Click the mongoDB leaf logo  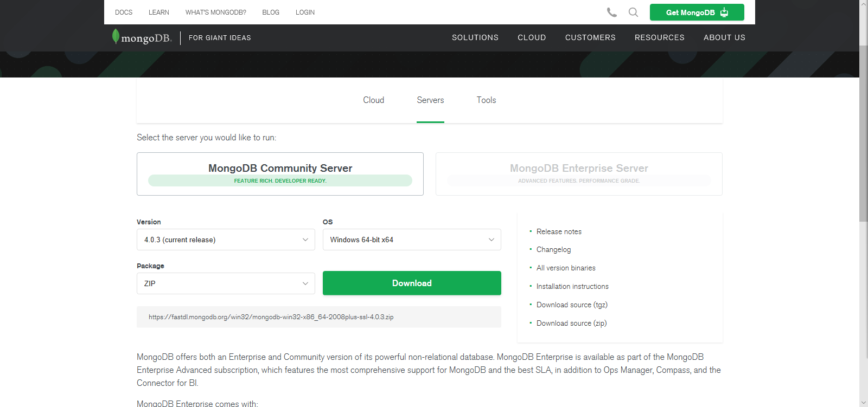142,37
